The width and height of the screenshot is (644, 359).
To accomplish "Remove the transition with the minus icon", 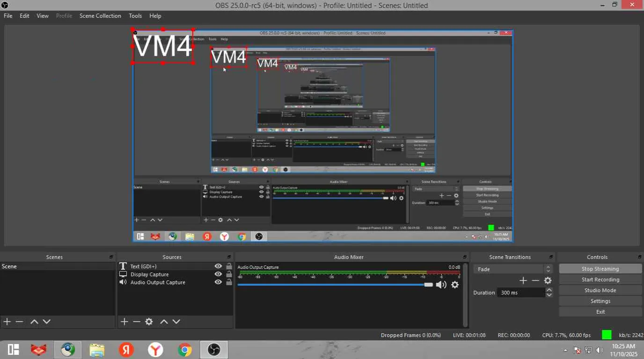I will (535, 280).
